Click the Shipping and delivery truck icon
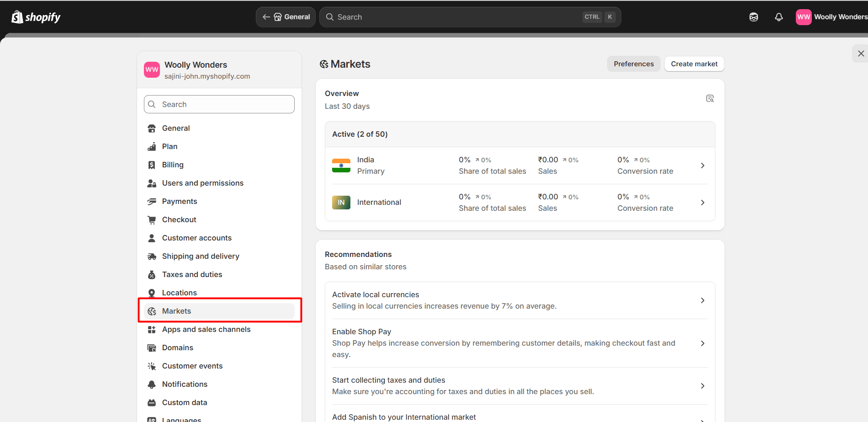 [x=152, y=256]
